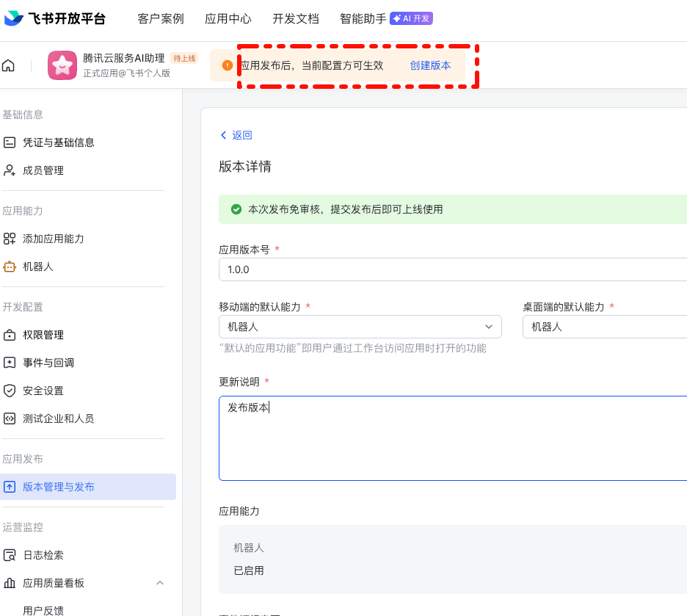Click the 本次发布免审核 notice text
This screenshot has width=687, height=616.
click(345, 209)
